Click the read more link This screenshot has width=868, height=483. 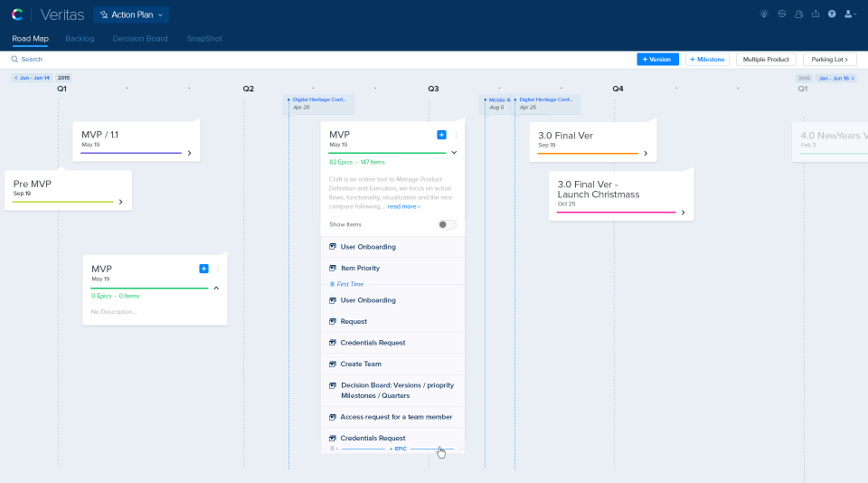[x=403, y=207]
